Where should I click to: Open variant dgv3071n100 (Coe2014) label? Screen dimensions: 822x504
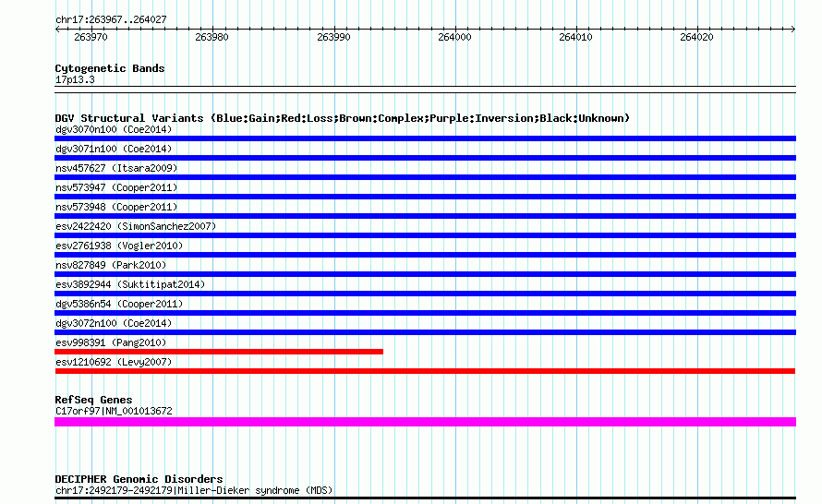(x=114, y=149)
